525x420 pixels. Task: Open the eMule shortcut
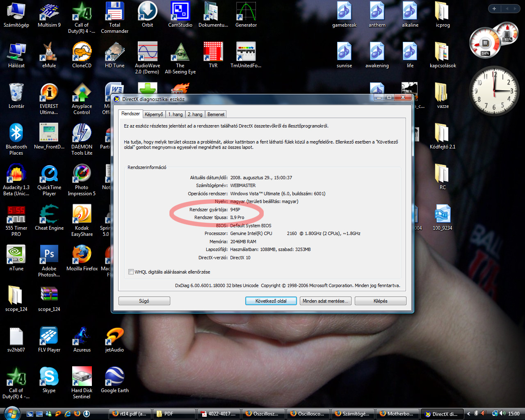click(49, 55)
